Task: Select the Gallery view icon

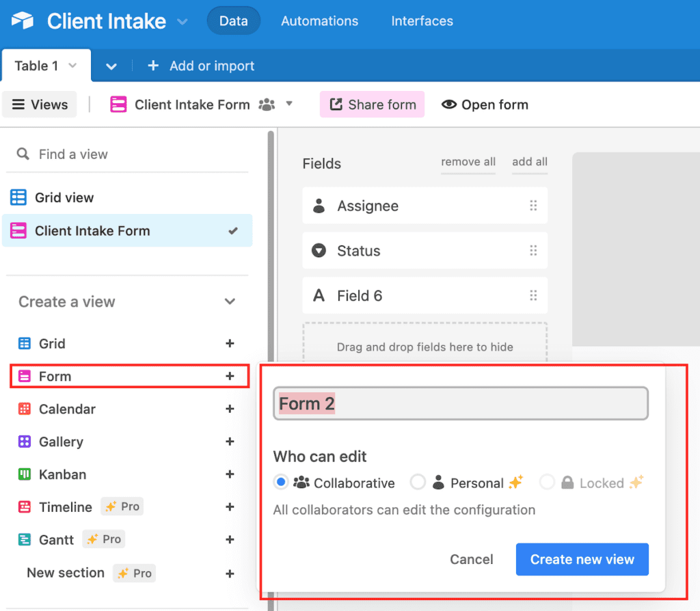Action: [x=23, y=442]
